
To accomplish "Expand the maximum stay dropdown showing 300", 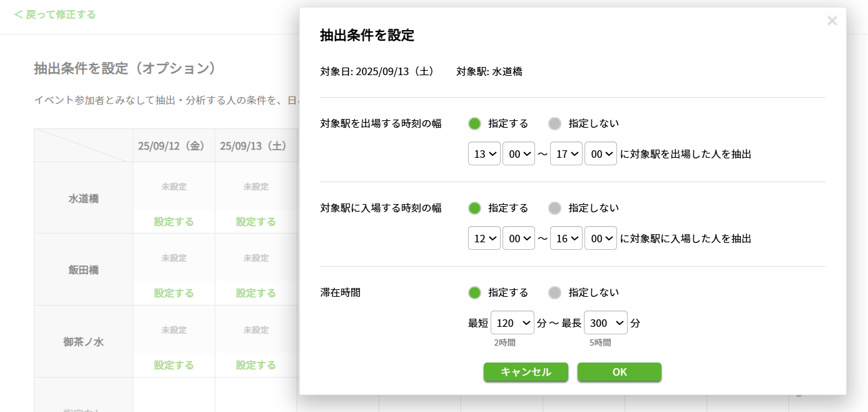I will tap(606, 323).
